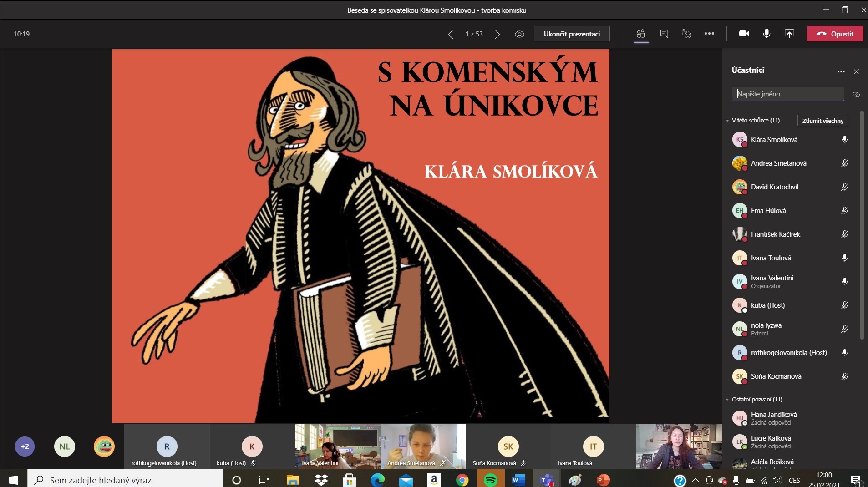868x487 pixels.
Task: Click the presented slide S Komenským
Action: click(x=360, y=236)
